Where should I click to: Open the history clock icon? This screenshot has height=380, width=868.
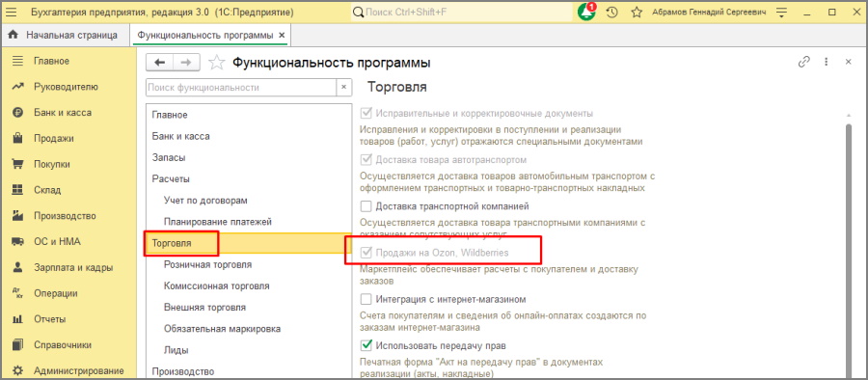pos(611,12)
